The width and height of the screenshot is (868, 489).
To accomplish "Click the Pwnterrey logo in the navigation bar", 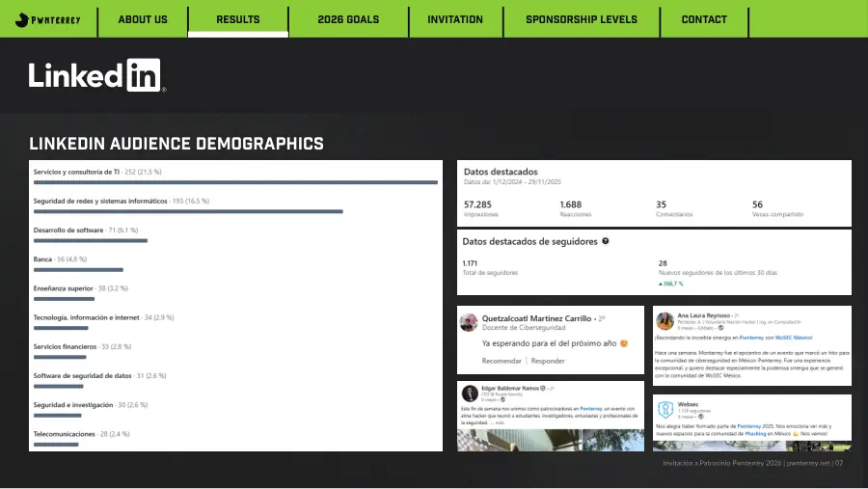I will 47,20.
